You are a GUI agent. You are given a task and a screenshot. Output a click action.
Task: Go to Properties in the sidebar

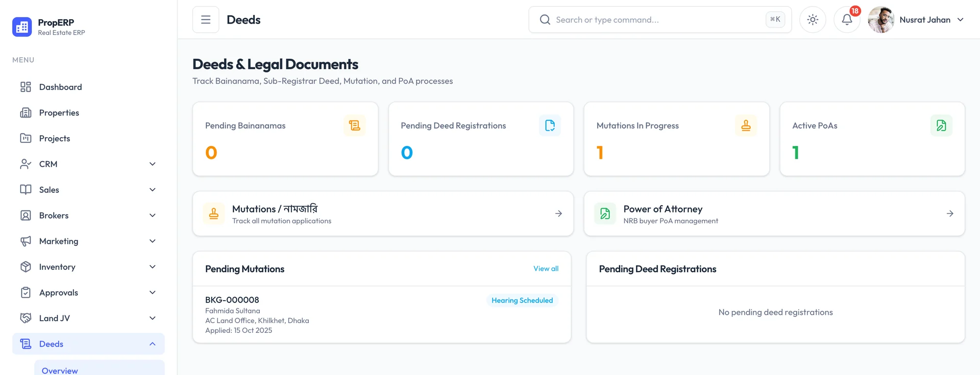tap(88, 113)
